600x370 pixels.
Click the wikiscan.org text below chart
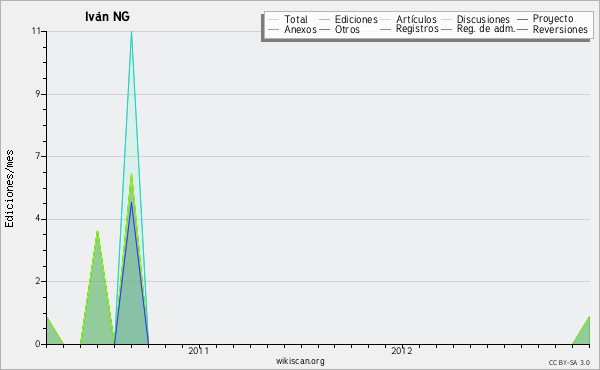(300, 361)
